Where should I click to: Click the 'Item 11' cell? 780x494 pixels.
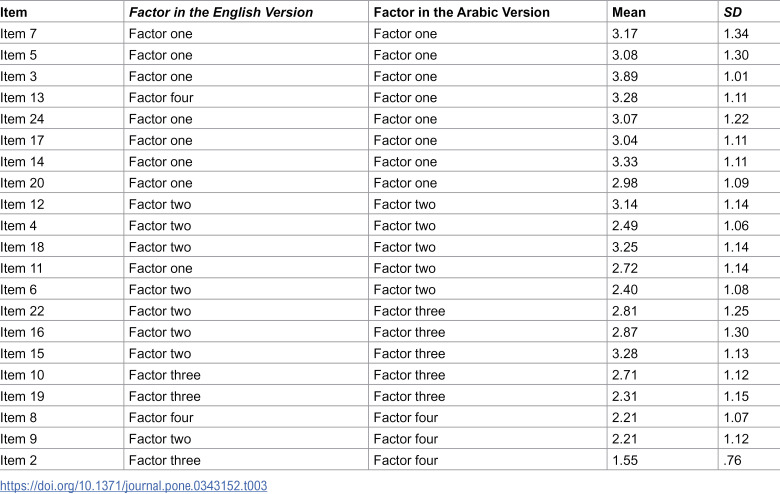21,268
